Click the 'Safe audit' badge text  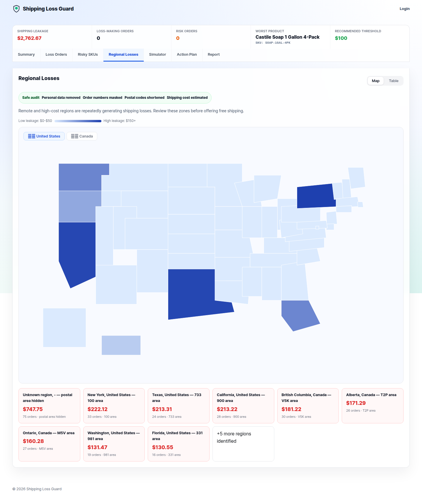pos(31,98)
